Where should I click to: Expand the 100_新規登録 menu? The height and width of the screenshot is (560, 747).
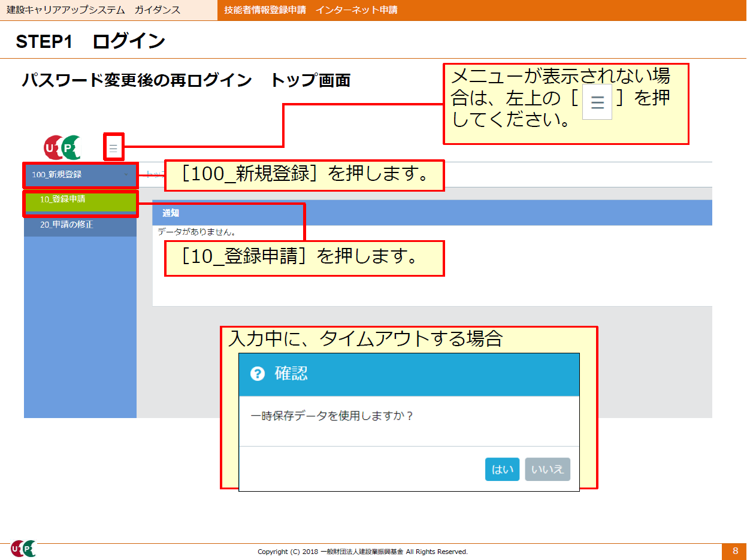pos(80,175)
